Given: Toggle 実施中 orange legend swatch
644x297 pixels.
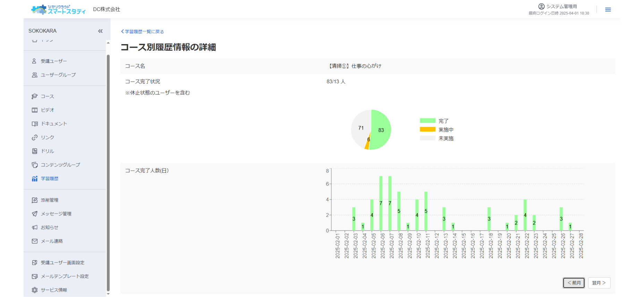Looking at the screenshot, I should 427,130.
